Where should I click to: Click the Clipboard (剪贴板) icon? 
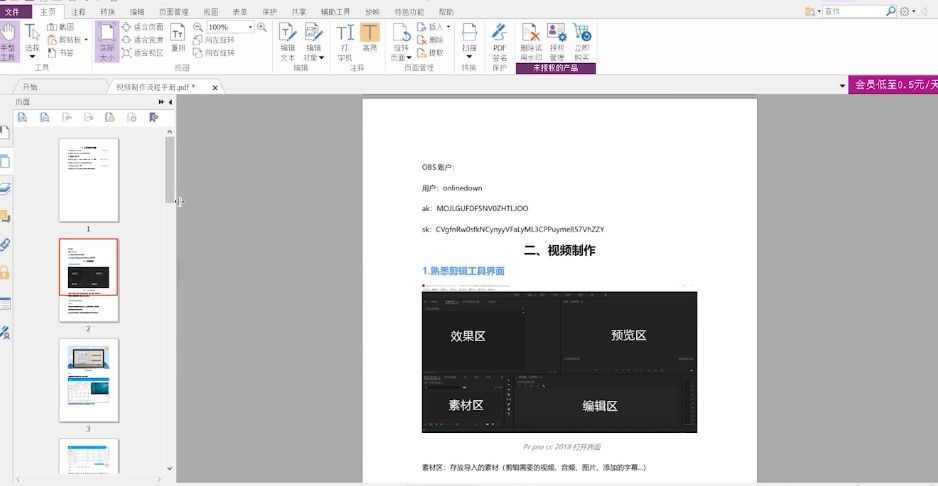(x=52, y=40)
